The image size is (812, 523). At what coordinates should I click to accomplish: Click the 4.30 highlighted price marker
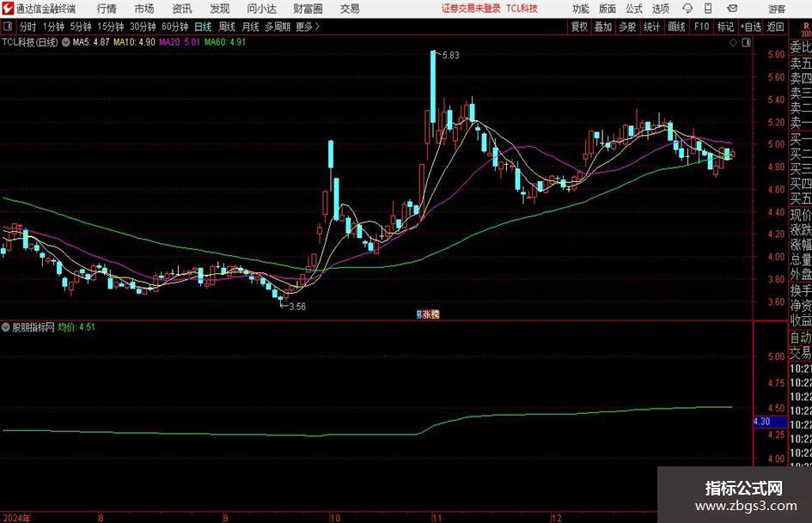pyautogui.click(x=770, y=422)
